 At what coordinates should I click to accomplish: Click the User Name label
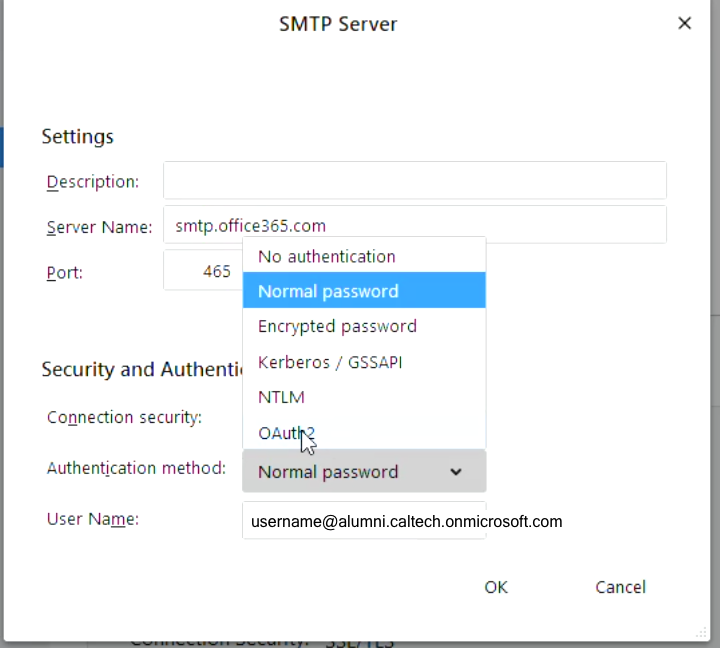click(92, 519)
